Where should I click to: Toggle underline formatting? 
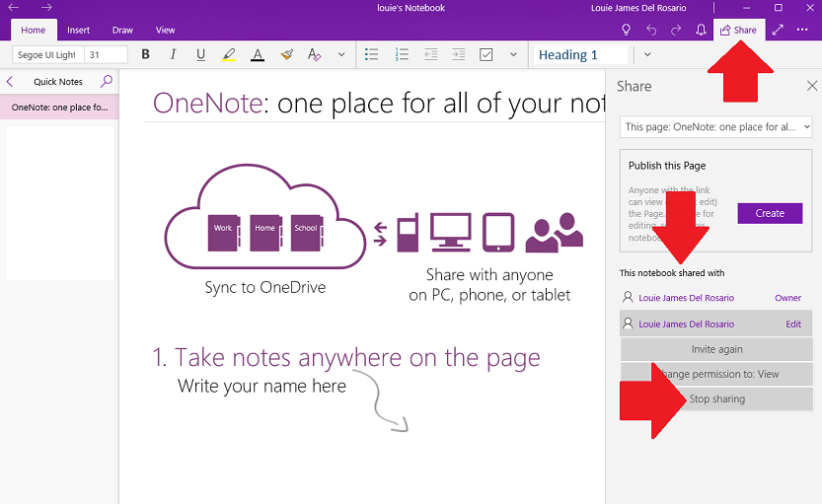[x=200, y=54]
